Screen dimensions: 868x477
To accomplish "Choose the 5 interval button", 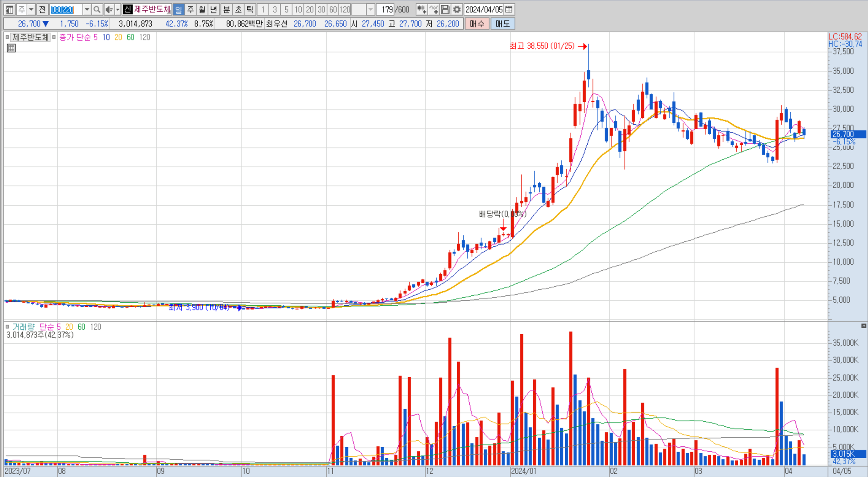I will point(286,9).
